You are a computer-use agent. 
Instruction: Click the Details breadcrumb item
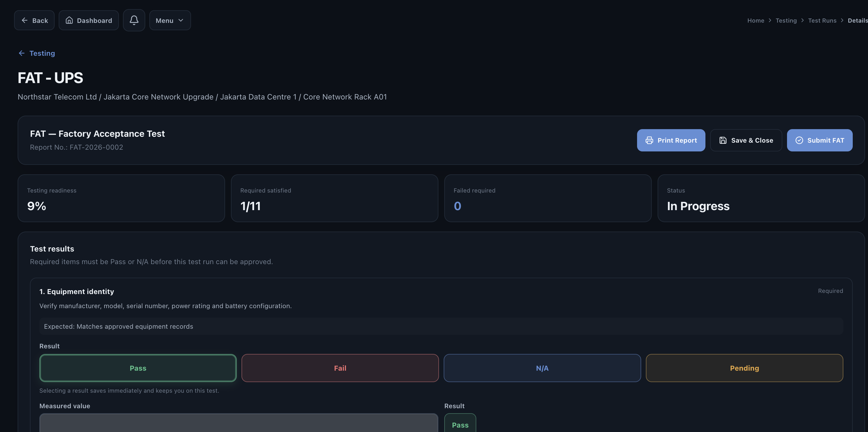[x=857, y=21]
